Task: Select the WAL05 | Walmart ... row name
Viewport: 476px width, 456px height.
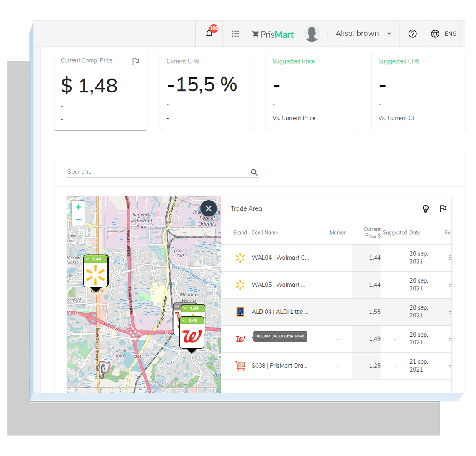Action: [x=278, y=285]
